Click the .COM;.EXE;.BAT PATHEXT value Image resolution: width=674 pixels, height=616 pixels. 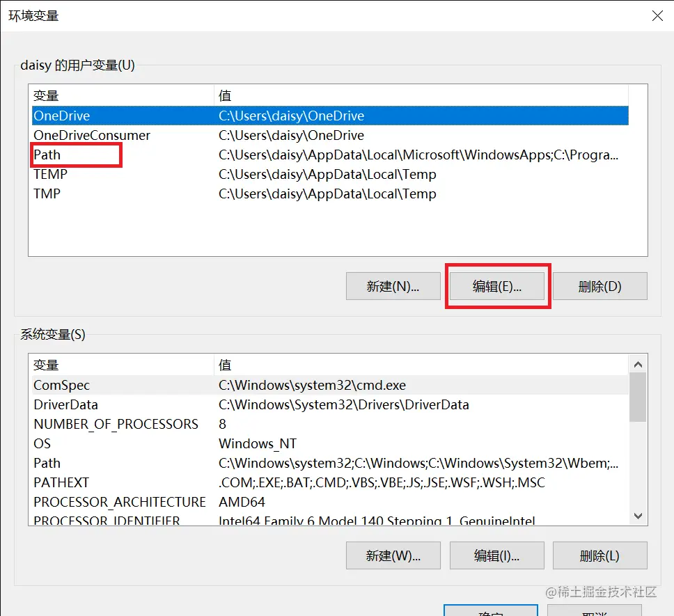pyautogui.click(x=382, y=482)
